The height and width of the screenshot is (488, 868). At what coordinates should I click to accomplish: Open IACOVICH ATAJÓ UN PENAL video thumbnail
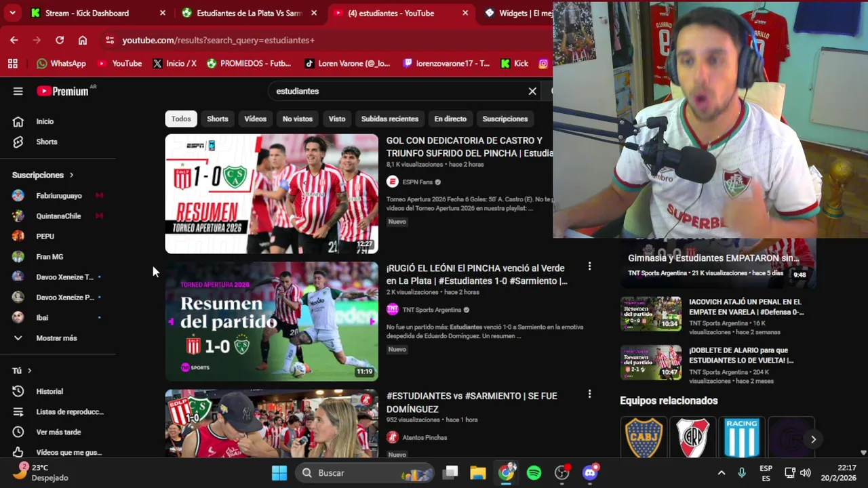pyautogui.click(x=651, y=313)
